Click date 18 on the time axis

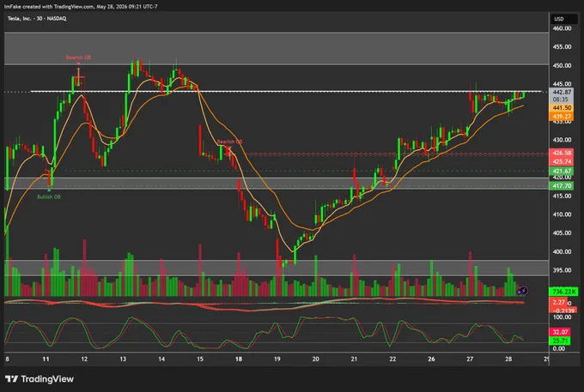click(239, 359)
